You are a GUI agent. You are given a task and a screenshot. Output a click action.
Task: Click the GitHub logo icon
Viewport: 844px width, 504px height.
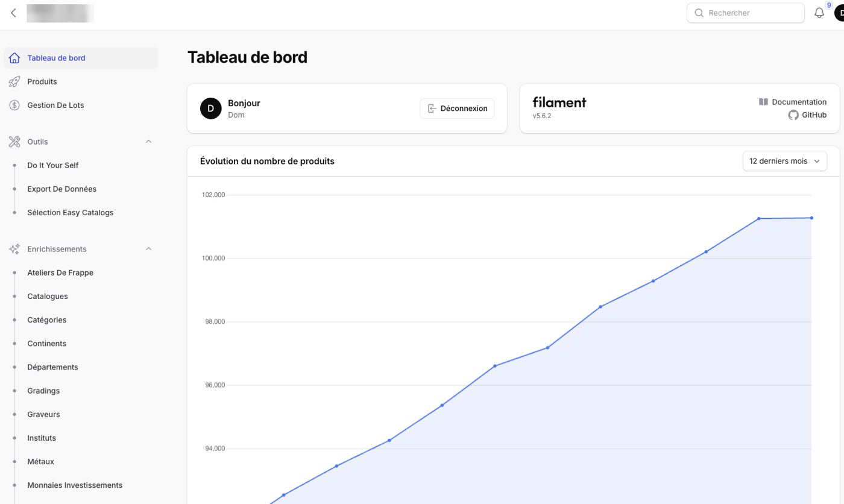coord(793,115)
